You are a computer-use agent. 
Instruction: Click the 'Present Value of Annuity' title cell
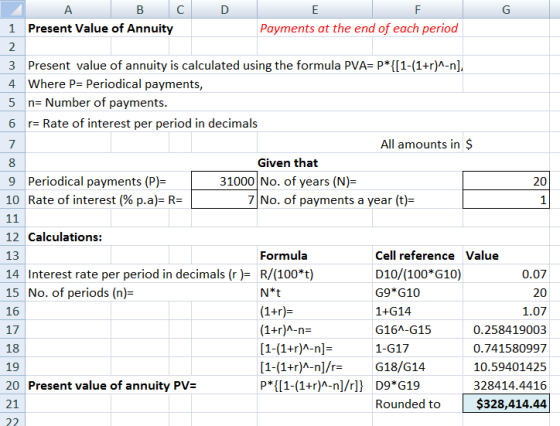pyautogui.click(x=100, y=28)
